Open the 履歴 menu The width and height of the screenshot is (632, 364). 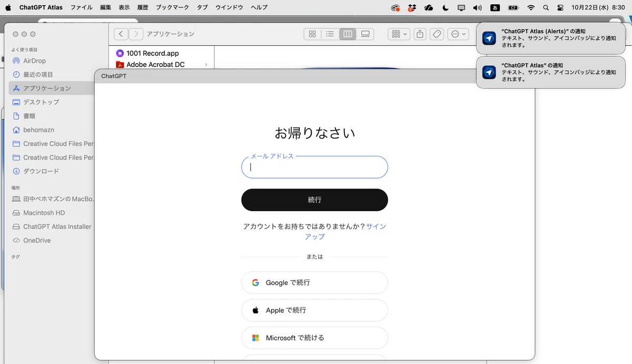pyautogui.click(x=142, y=7)
